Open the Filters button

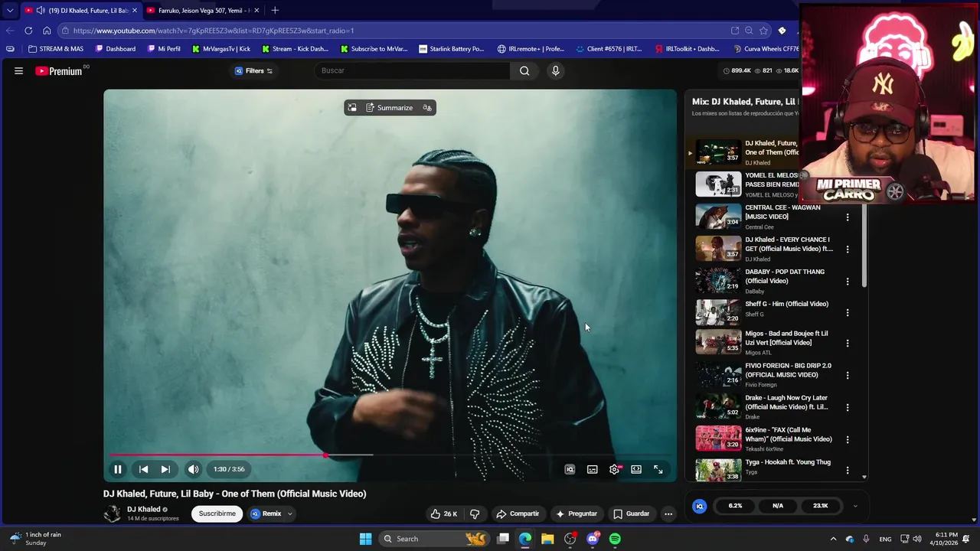point(254,70)
